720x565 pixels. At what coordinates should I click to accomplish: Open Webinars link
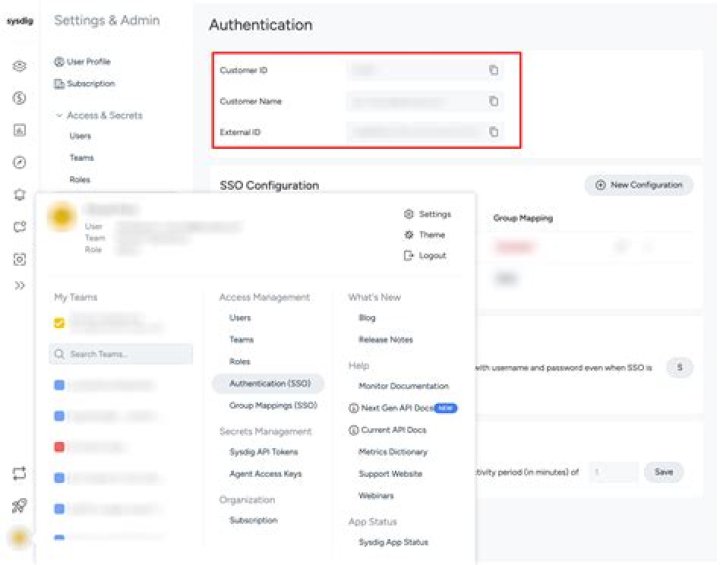[376, 496]
